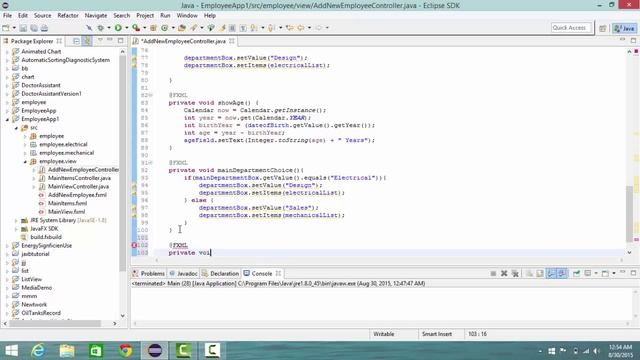Click the New Java Package toolbar icon
Viewport: 640px width, 360px height.
153,28
